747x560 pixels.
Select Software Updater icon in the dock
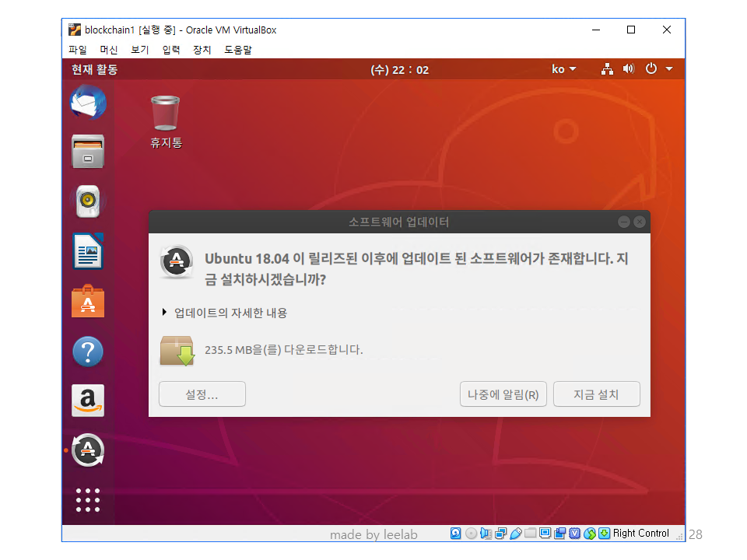pos(88,450)
